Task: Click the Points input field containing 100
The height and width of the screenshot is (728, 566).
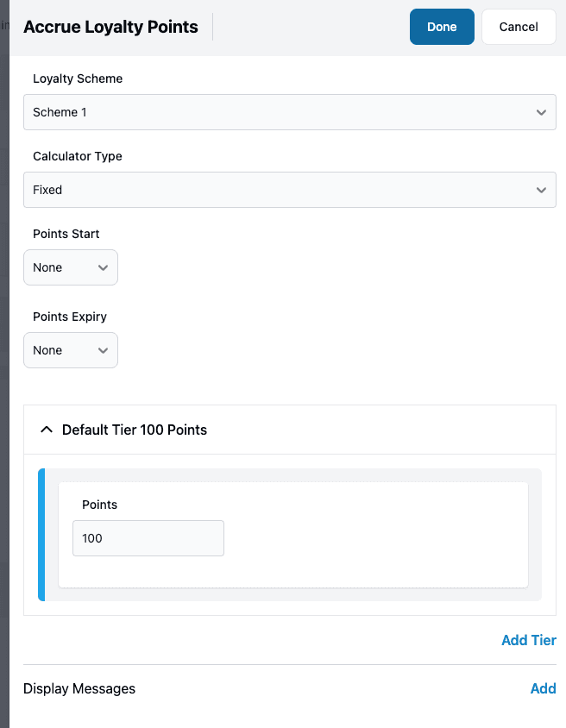Action: 148,538
